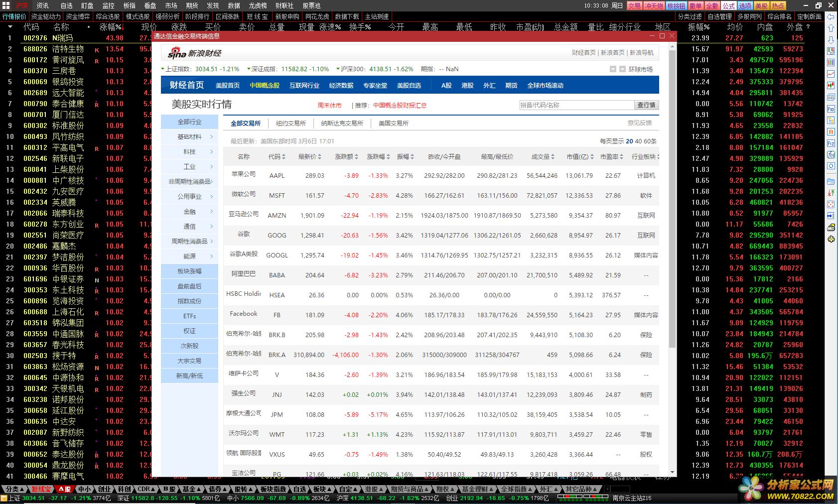
Task: Set rows per page to 60条
Action: click(650, 141)
